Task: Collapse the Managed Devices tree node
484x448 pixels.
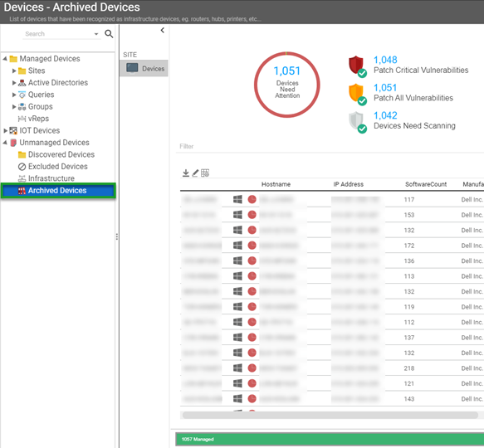Action: pyautogui.click(x=5, y=58)
